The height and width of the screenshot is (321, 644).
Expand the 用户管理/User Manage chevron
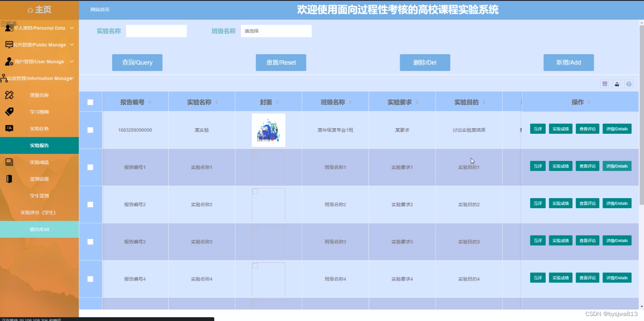click(72, 61)
